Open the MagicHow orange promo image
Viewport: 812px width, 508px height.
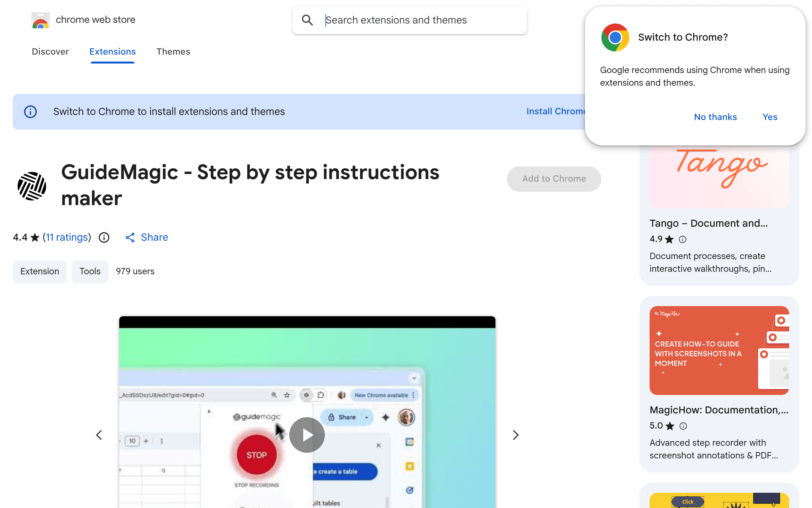[x=719, y=351]
